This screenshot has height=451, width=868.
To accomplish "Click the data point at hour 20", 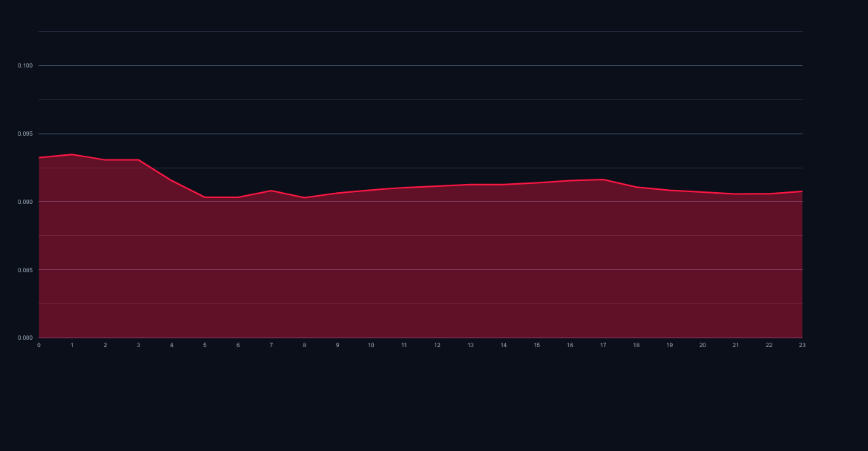I will point(702,191).
